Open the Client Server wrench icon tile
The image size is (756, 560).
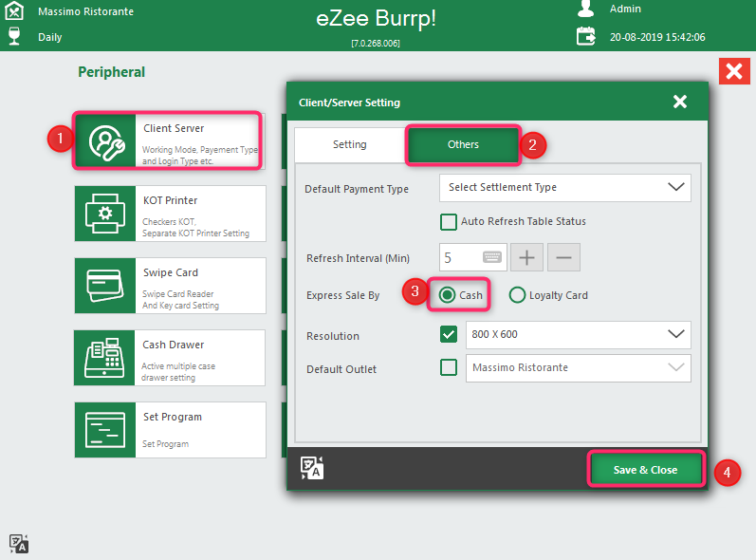[105, 140]
